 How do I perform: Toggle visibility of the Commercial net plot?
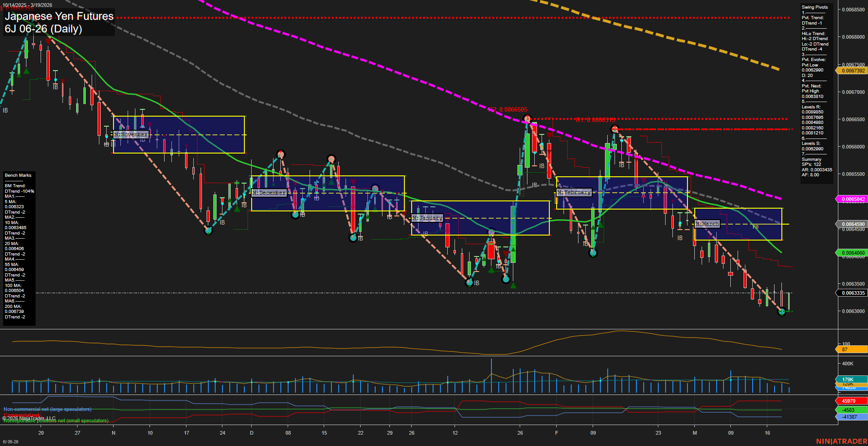click(x=21, y=415)
